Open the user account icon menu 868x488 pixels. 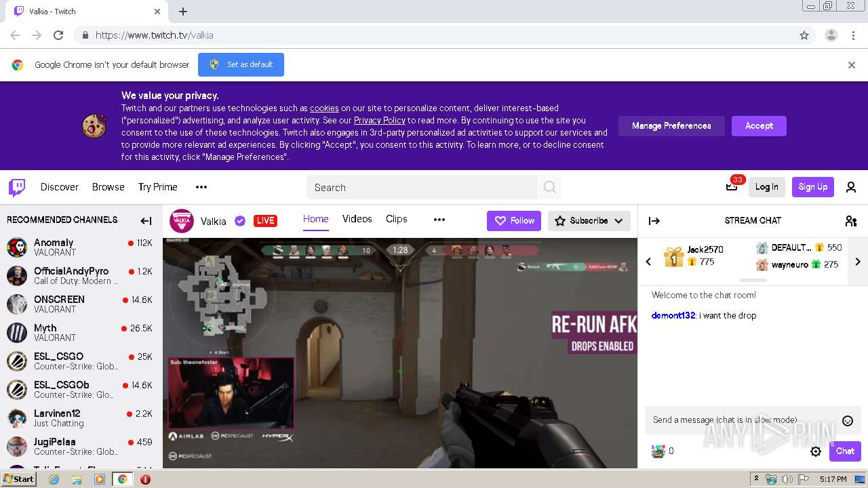coord(851,187)
